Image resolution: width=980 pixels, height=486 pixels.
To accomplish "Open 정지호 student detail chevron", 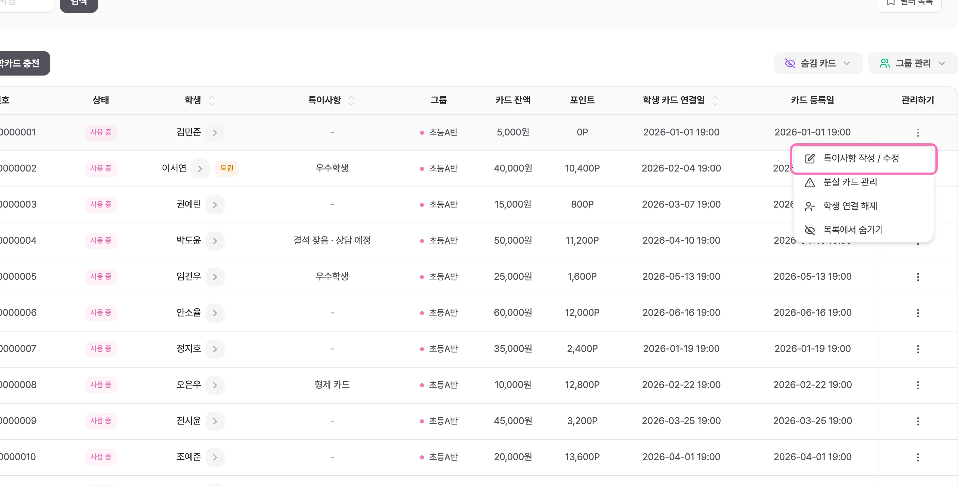I will tap(215, 349).
